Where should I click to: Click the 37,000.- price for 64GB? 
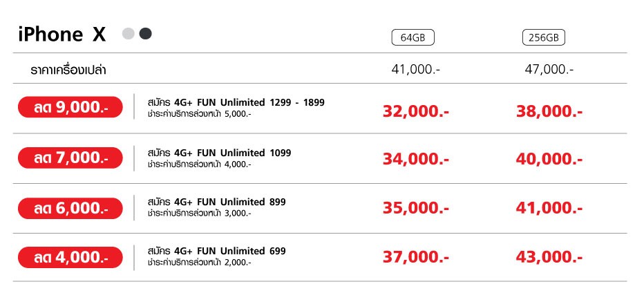point(416,258)
